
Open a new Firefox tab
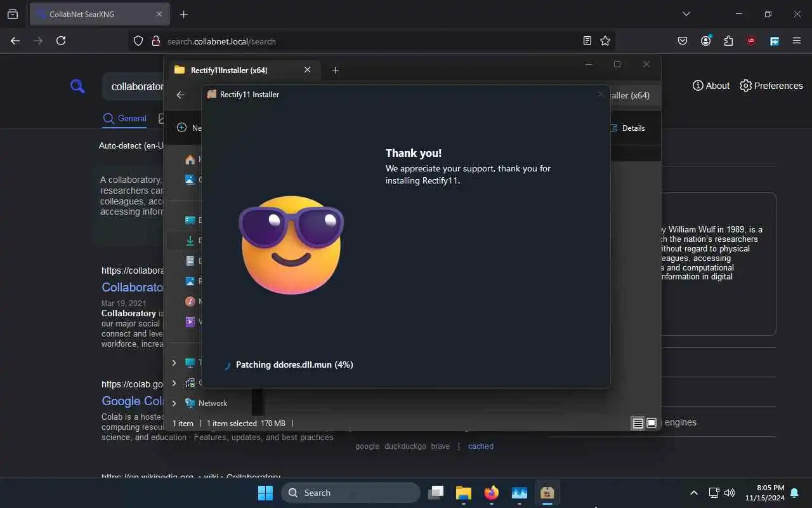(184, 14)
